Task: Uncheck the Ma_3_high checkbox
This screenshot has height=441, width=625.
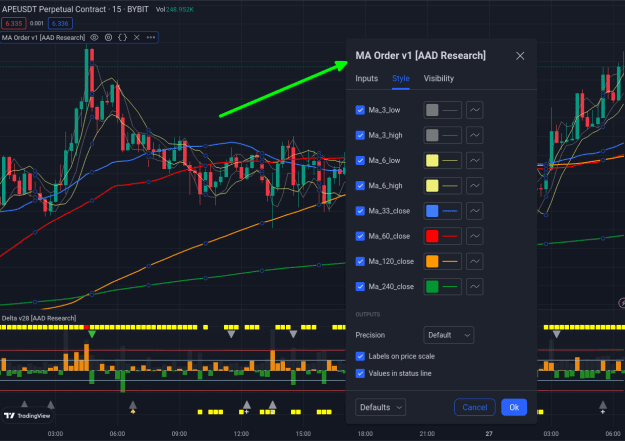Action: pos(360,135)
